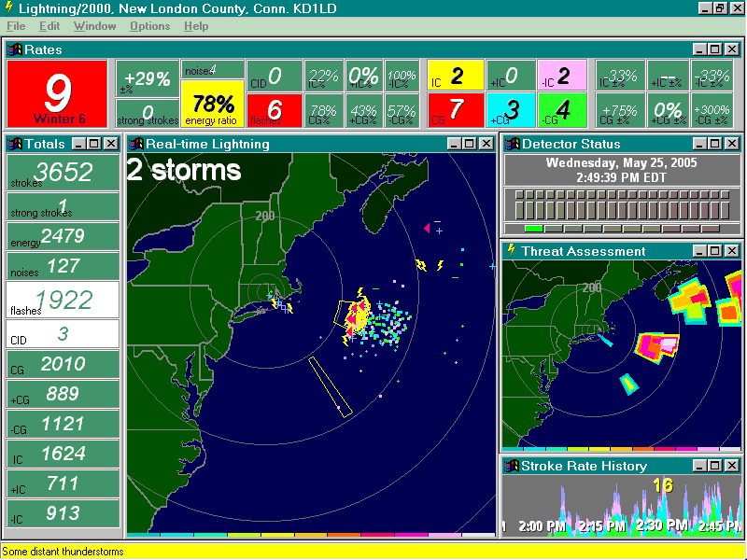The image size is (747, 560).
Task: Click the peak value 16 in Stroke Rate History
Action: [663, 485]
